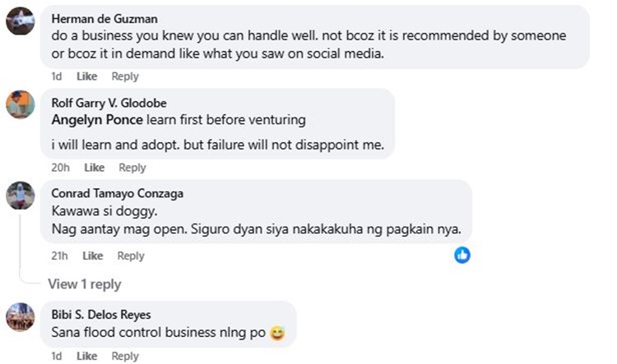617x364 pixels.
Task: Click the blue thumbs-up reaction icon
Action: pyautogui.click(x=462, y=255)
